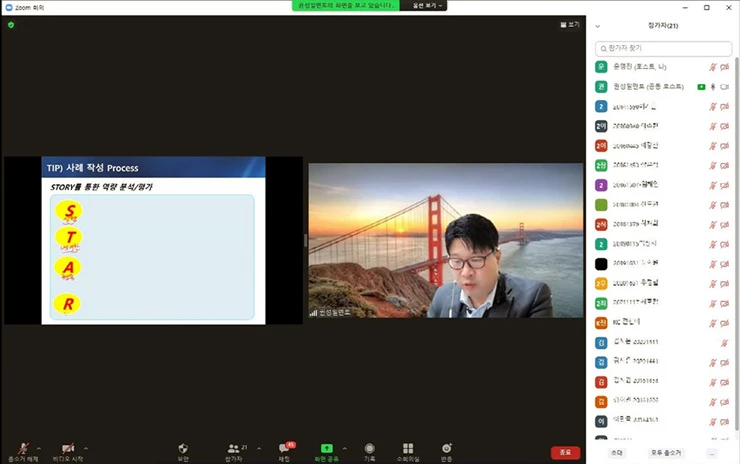Open reactions (반응) smiley icon
Viewport: 740px width, 464px height.
pyautogui.click(x=446, y=448)
